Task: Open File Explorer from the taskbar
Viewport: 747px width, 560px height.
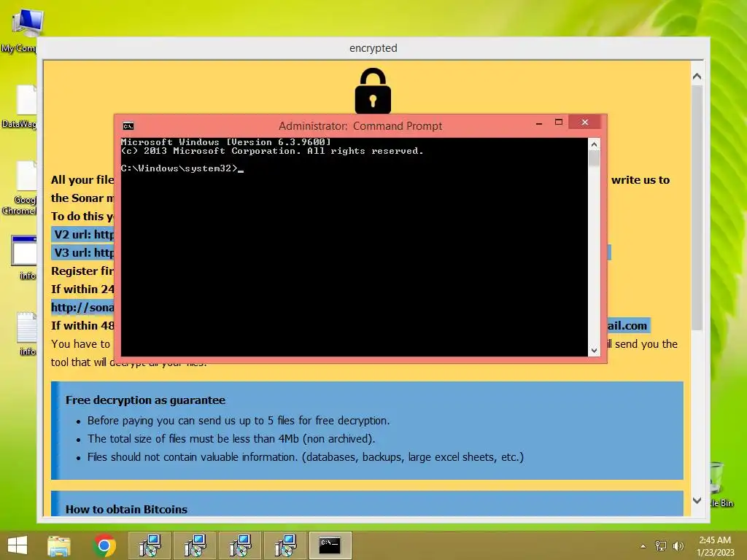Action: pyautogui.click(x=58, y=545)
